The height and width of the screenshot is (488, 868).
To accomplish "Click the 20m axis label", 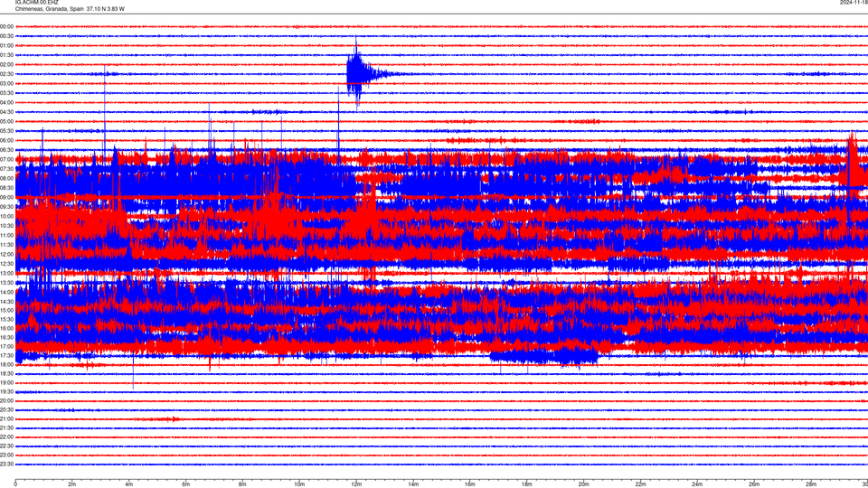I will (x=583, y=484).
